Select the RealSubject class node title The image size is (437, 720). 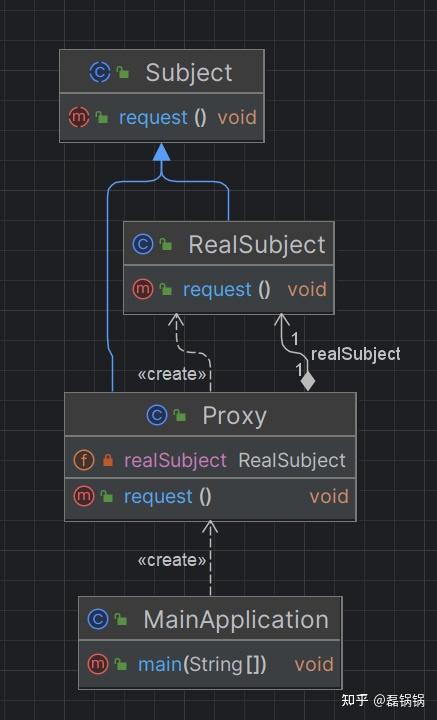(x=257, y=244)
